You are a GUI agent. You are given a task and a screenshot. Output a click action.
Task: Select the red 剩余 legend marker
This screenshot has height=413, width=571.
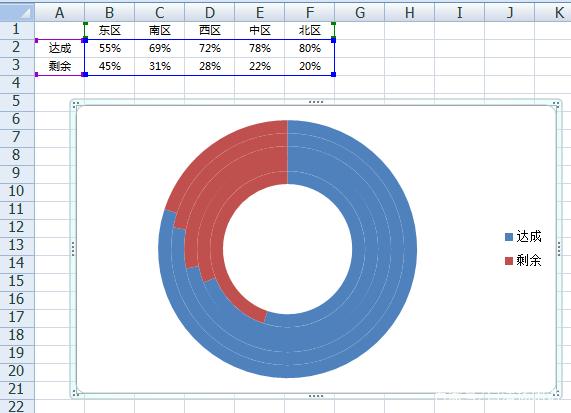[x=509, y=261]
